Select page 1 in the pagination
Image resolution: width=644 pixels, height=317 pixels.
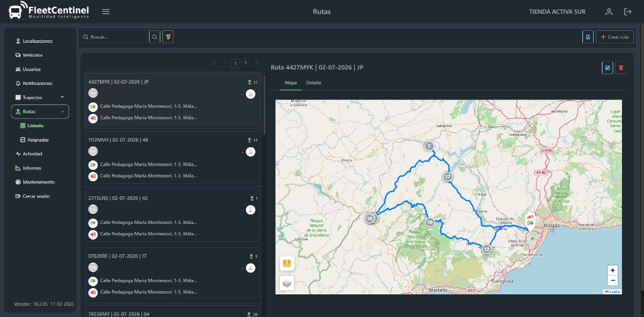(x=235, y=64)
